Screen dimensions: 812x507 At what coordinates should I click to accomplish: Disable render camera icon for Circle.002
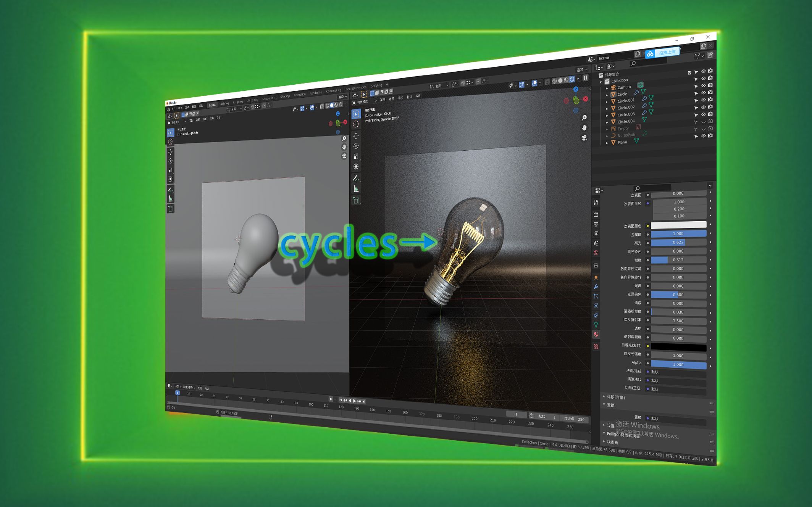[x=710, y=107]
